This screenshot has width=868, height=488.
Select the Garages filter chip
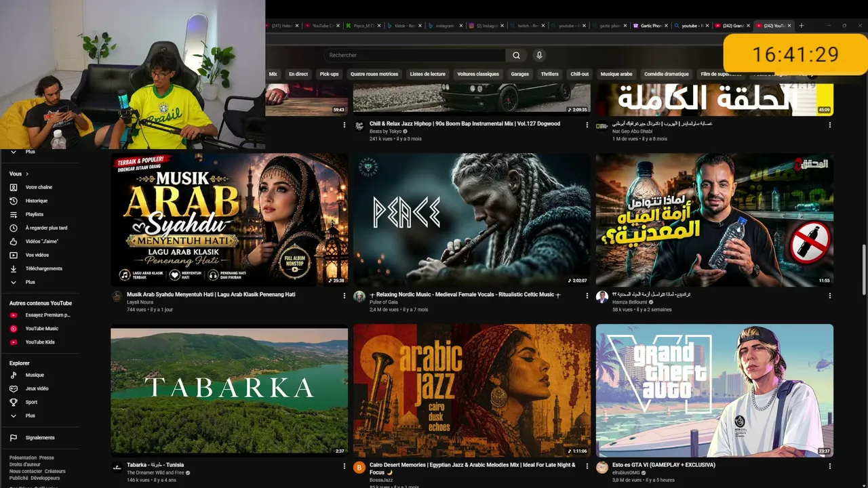tap(520, 74)
